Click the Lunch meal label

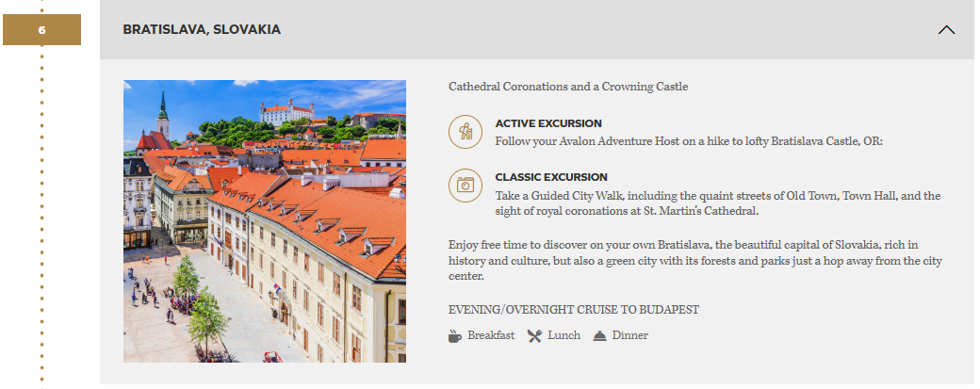click(563, 335)
